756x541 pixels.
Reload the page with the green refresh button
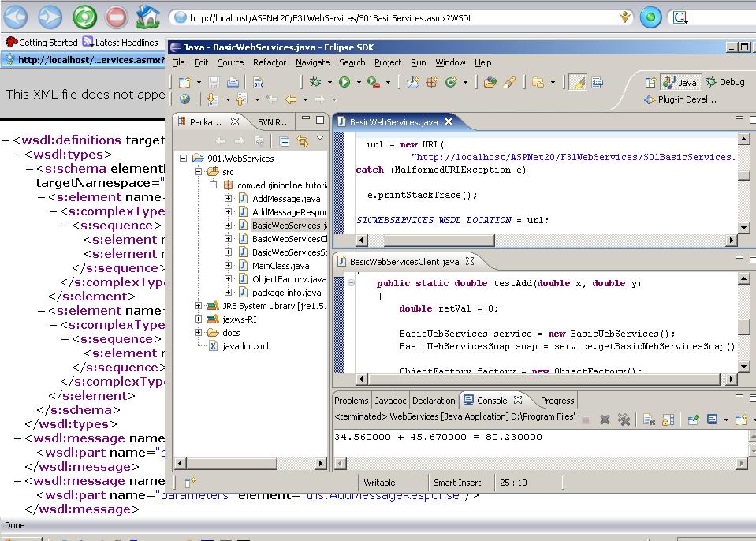click(84, 17)
